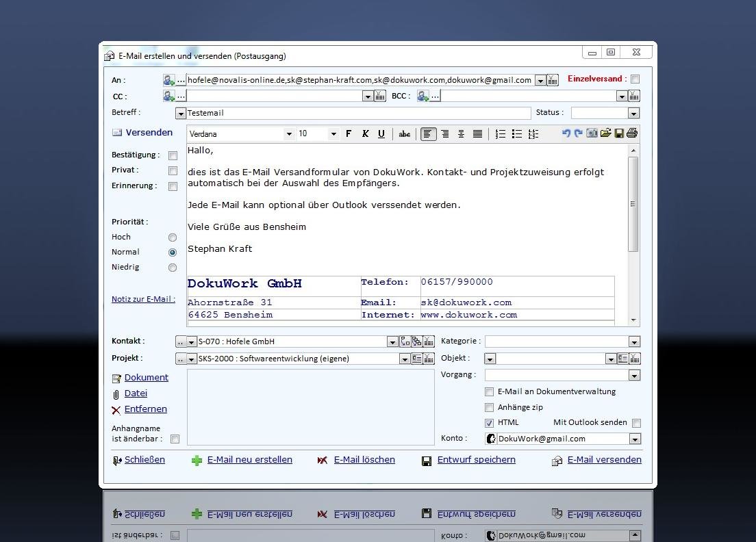Open the Notiz zur E-Mail link
The height and width of the screenshot is (542, 756).
click(143, 299)
